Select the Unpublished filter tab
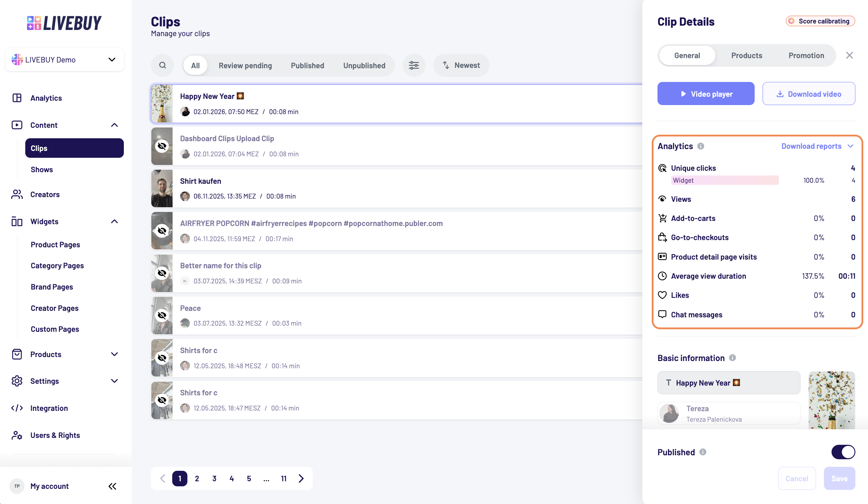Screen dimensions: 868x504 tap(364, 65)
